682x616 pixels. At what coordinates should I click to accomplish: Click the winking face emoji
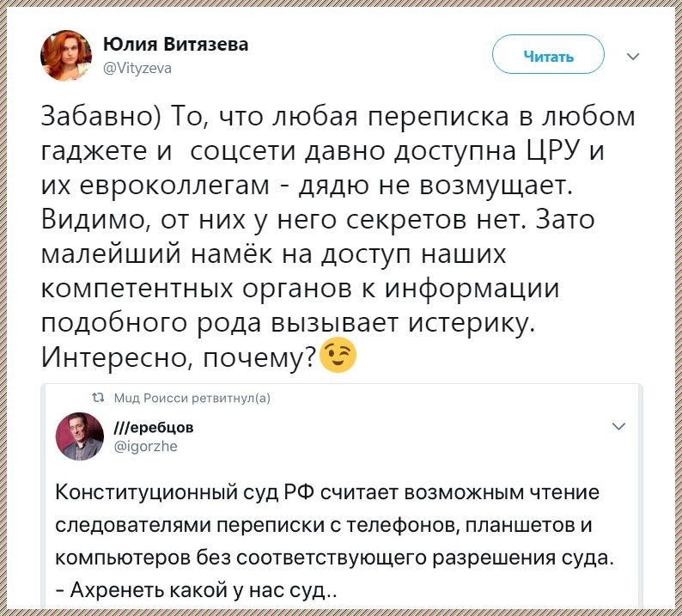[x=338, y=355]
